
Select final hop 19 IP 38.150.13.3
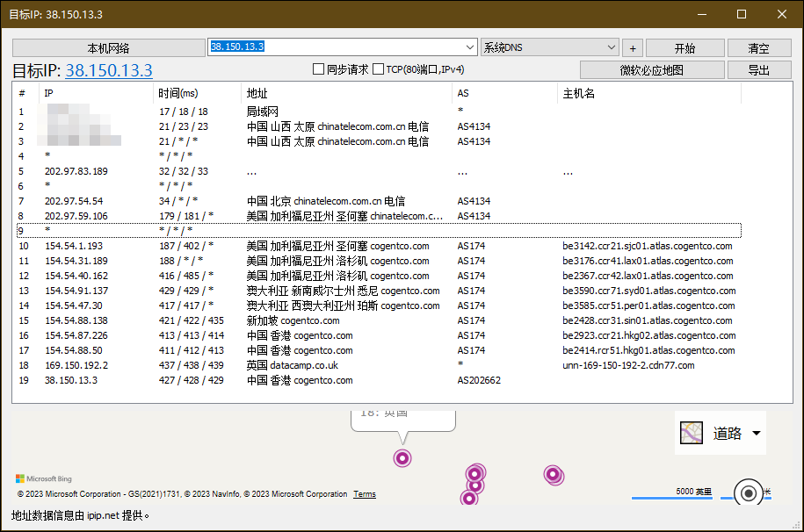click(x=71, y=380)
